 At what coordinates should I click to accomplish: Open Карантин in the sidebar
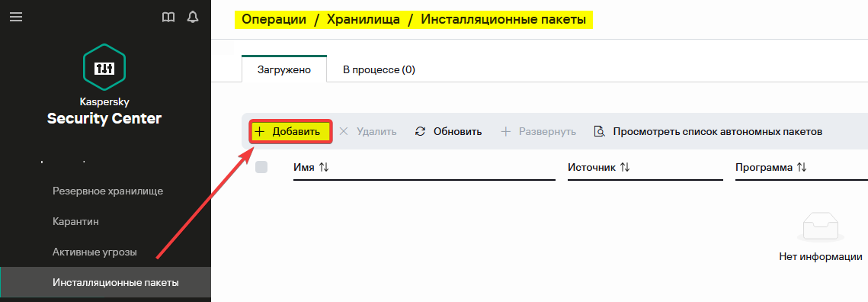click(76, 222)
